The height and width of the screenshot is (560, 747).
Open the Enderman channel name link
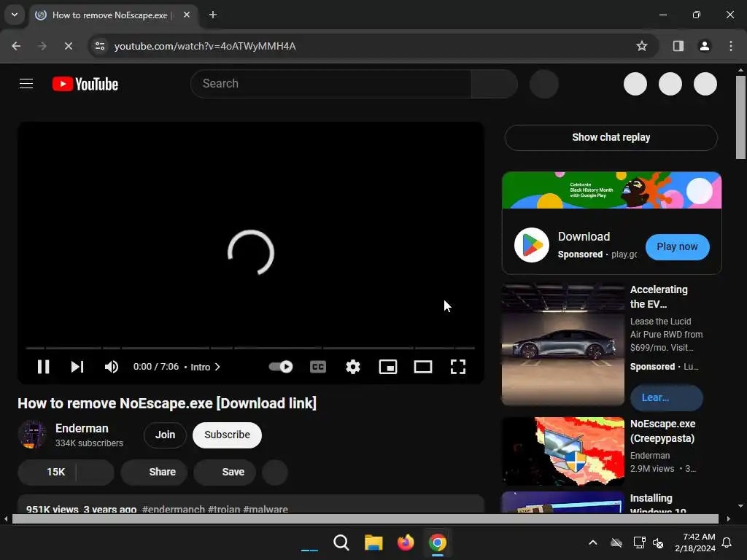click(82, 428)
